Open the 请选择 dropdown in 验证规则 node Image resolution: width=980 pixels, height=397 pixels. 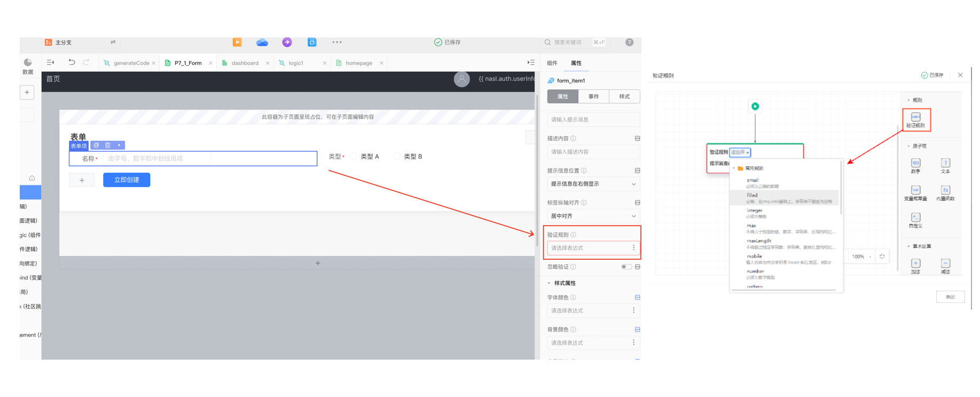740,152
